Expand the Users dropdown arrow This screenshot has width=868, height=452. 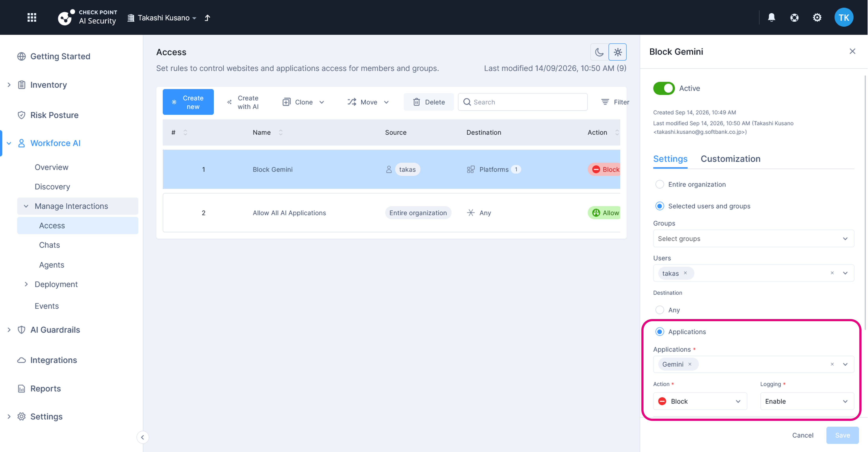tap(845, 273)
